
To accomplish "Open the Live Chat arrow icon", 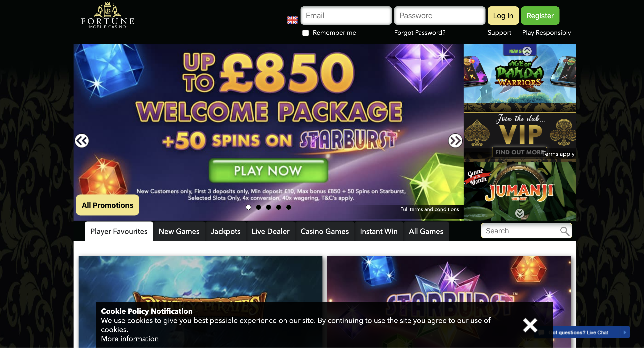I will click(625, 332).
